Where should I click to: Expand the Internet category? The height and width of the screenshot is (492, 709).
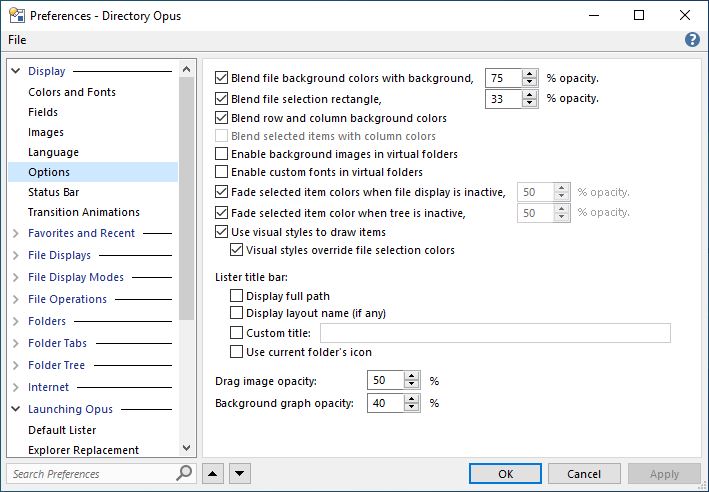click(16, 387)
